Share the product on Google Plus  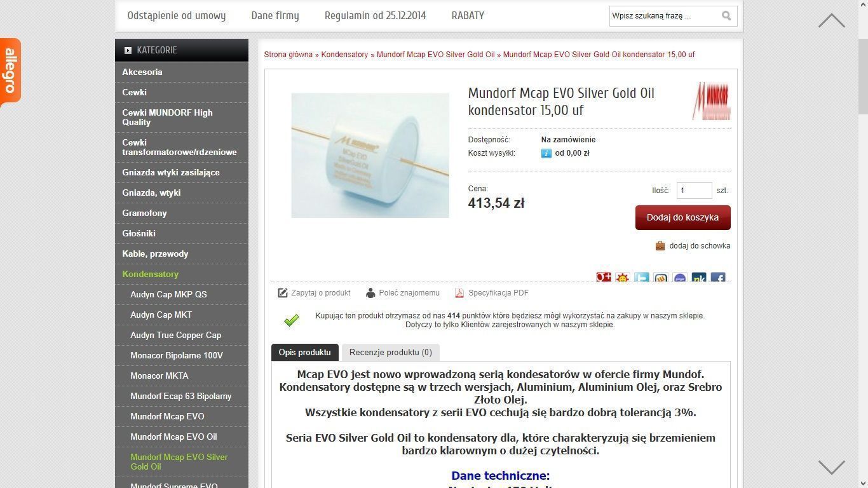604,278
